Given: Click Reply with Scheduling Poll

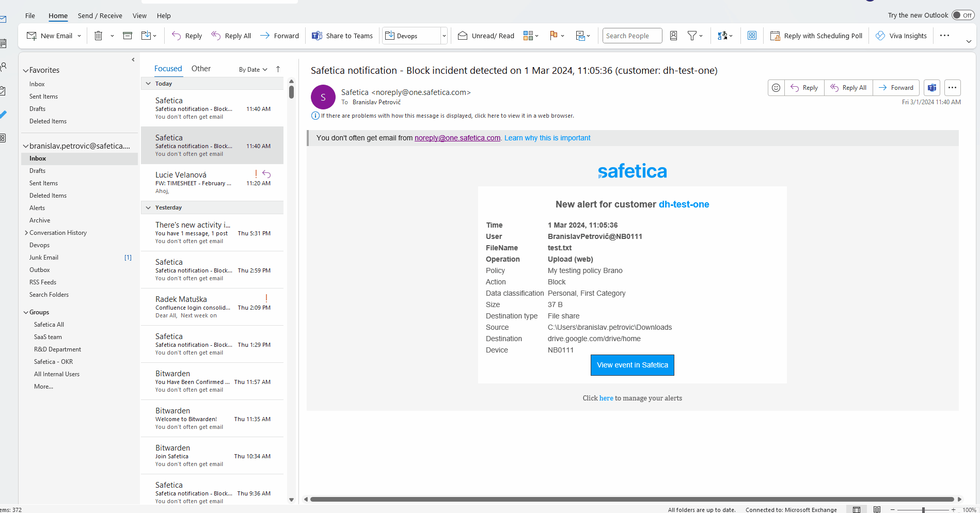Looking at the screenshot, I should (816, 36).
